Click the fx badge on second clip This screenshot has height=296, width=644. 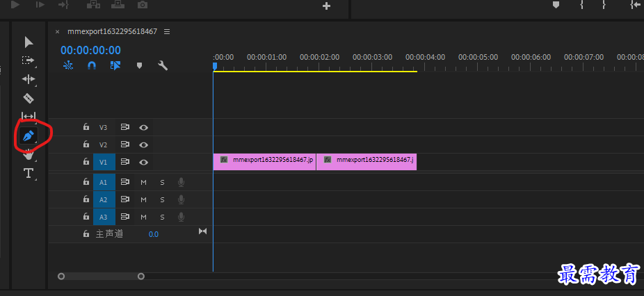click(328, 160)
